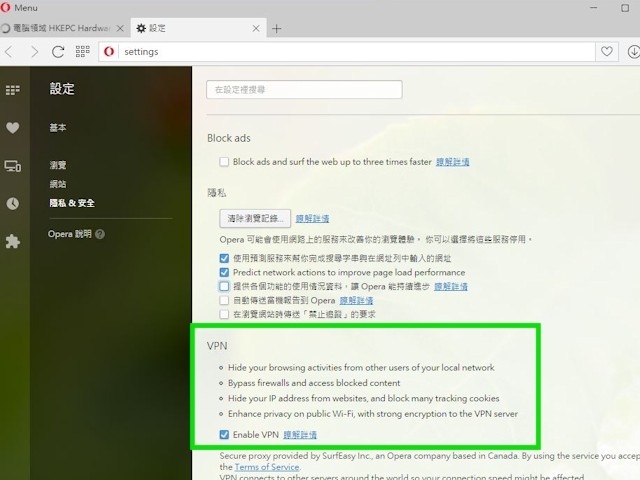Open Opera 說明 help link
This screenshot has height=480, width=640.
click(x=70, y=234)
